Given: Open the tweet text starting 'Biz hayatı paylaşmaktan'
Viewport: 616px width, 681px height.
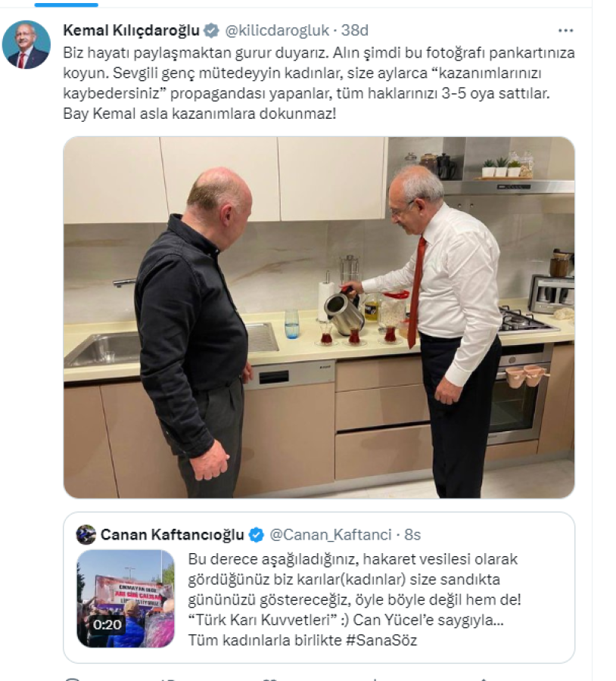Looking at the screenshot, I should [x=319, y=83].
